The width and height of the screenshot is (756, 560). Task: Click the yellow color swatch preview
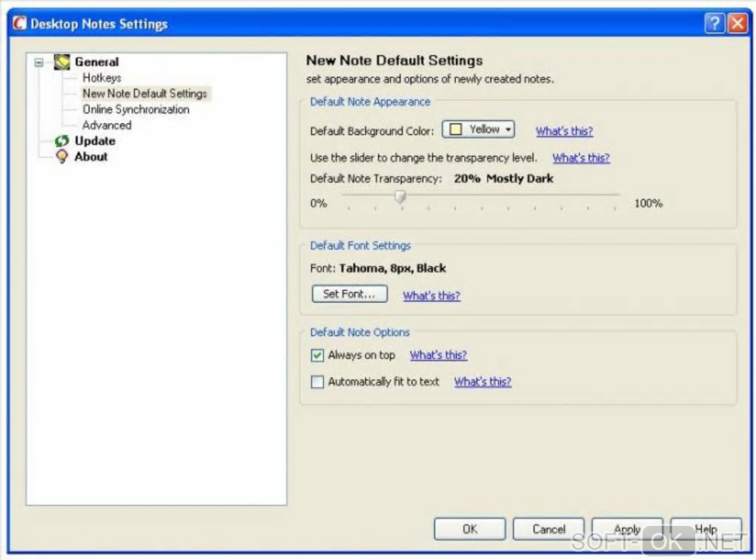(x=456, y=130)
